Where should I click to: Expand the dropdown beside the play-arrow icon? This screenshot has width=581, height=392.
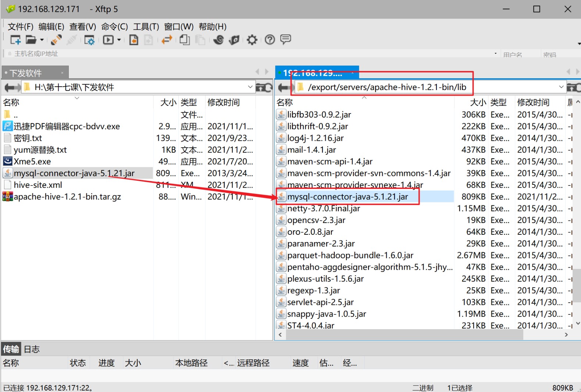119,40
